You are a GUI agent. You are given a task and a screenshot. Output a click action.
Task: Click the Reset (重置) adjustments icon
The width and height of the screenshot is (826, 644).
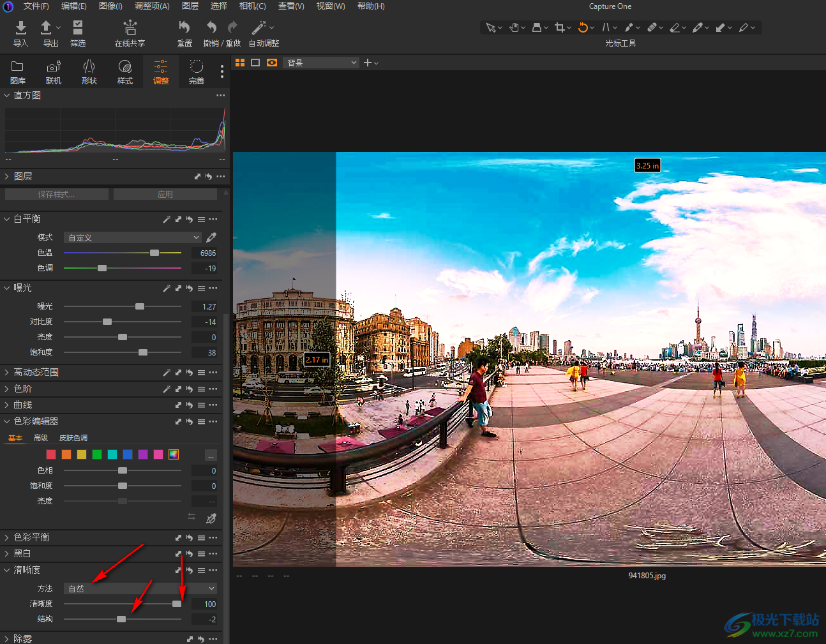(x=184, y=27)
